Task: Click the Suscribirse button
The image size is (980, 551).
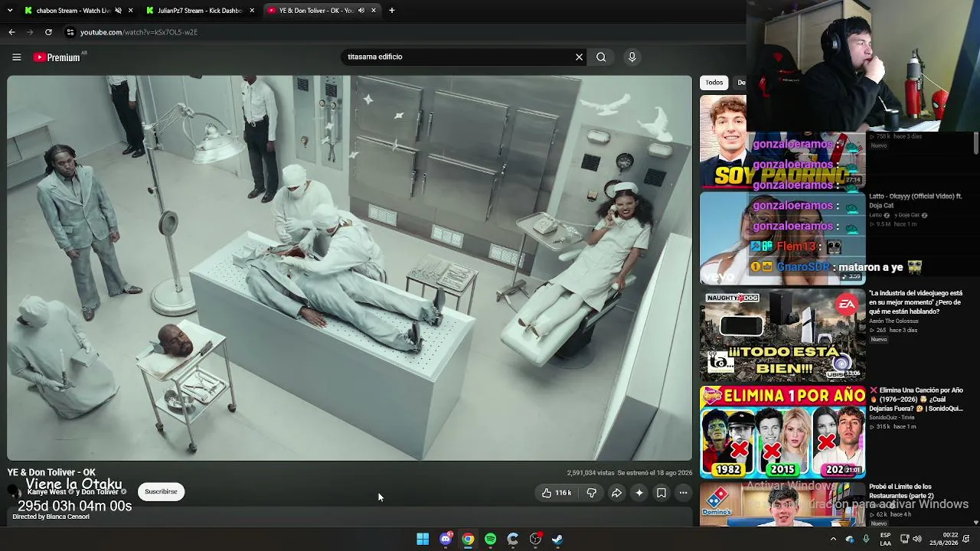Action: click(161, 492)
